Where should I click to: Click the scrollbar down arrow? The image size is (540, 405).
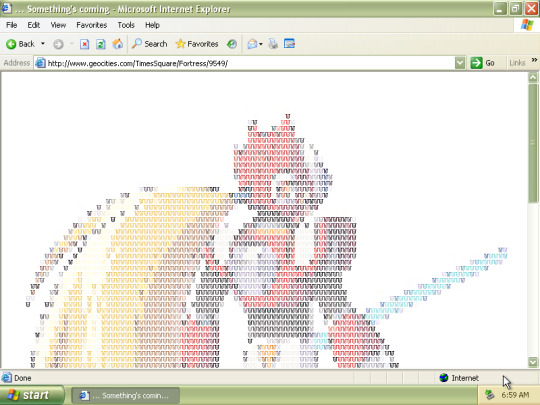coord(533,362)
